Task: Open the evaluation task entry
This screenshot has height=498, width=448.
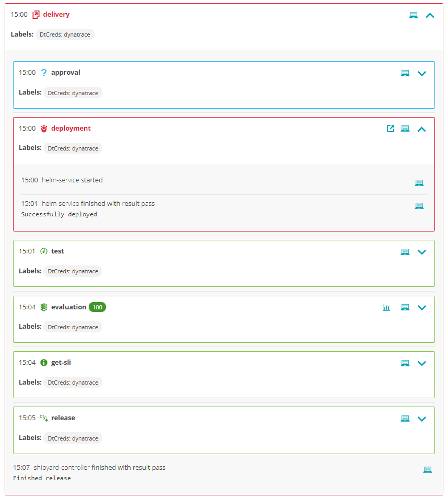Action: [x=70, y=307]
